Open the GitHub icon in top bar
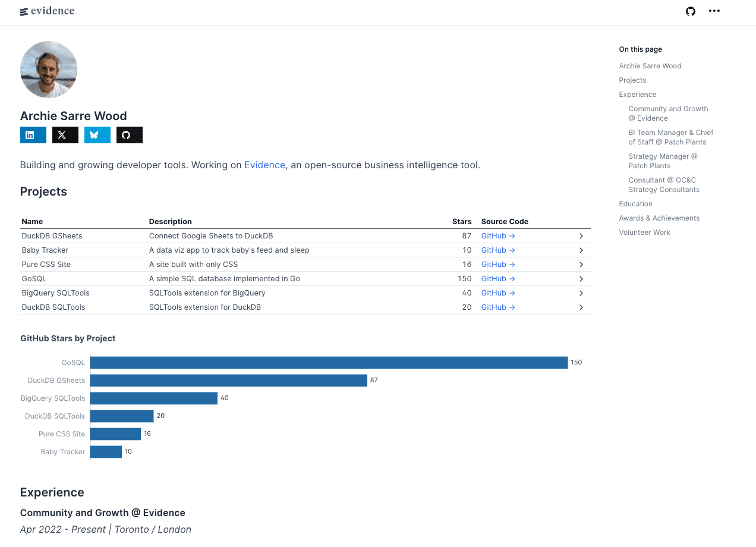 690,11
